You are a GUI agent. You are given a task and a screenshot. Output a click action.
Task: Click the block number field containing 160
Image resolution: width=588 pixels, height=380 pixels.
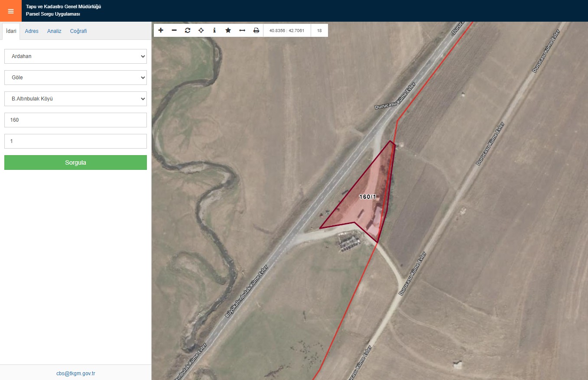(75, 120)
